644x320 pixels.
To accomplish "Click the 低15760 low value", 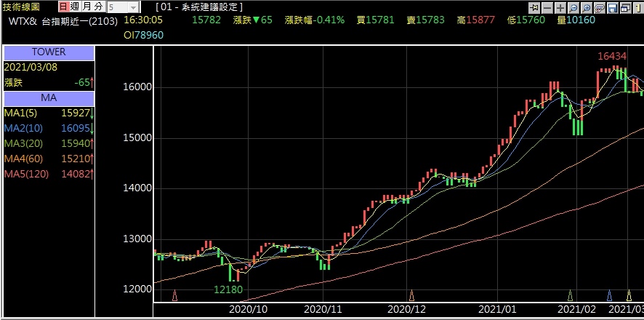I will 526,20.
